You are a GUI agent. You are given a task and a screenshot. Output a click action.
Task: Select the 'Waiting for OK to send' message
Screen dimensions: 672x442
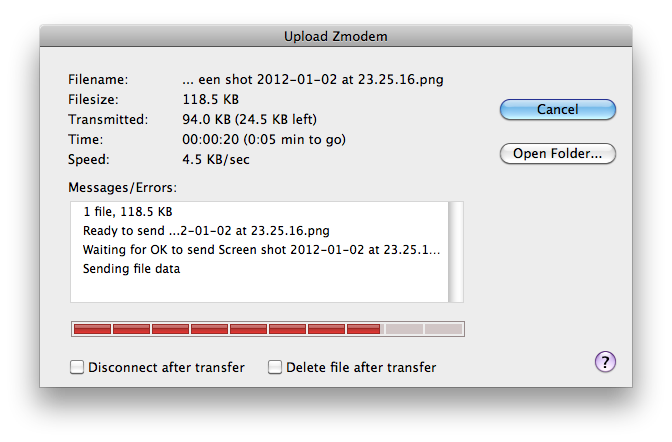coord(261,250)
